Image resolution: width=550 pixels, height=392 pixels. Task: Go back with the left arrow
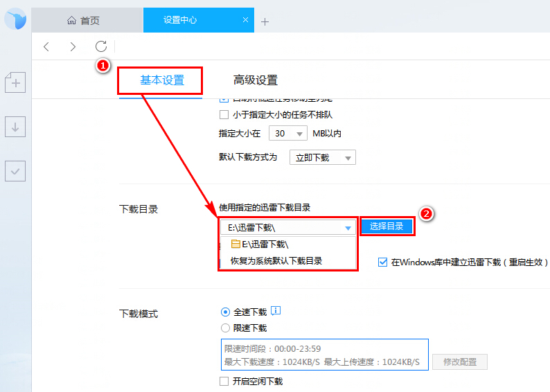click(x=46, y=46)
